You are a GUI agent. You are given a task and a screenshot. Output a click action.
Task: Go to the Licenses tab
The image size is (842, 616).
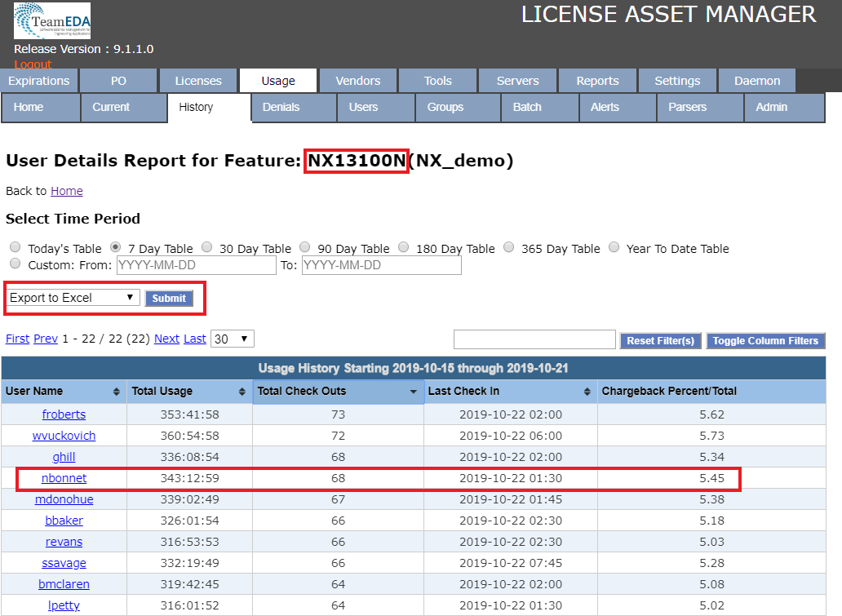pyautogui.click(x=198, y=81)
